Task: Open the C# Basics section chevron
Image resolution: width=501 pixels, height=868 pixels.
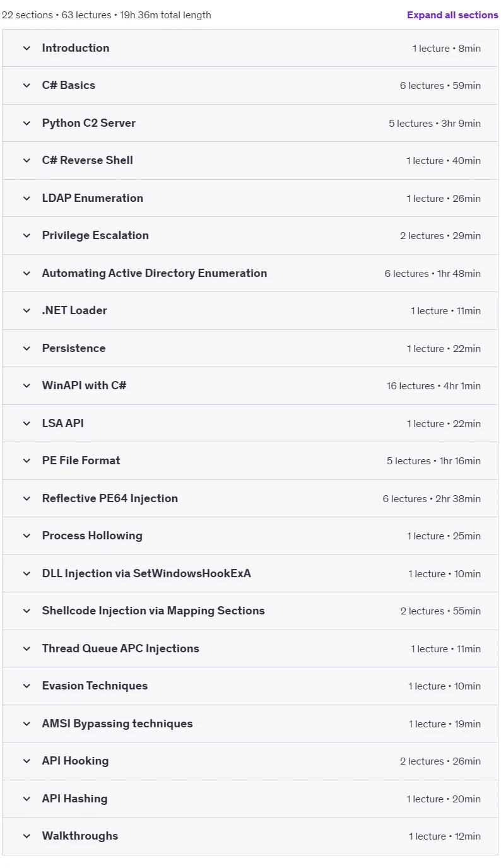Action: click(x=27, y=86)
